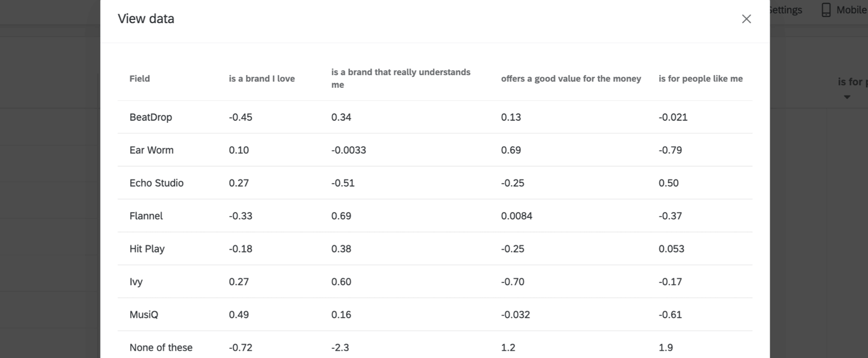Select the 'is for people like me' column header

[x=701, y=79]
